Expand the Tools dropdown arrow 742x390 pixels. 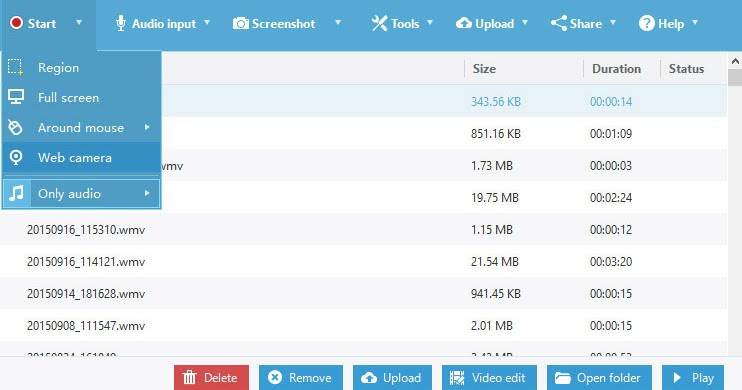pyautogui.click(x=430, y=23)
